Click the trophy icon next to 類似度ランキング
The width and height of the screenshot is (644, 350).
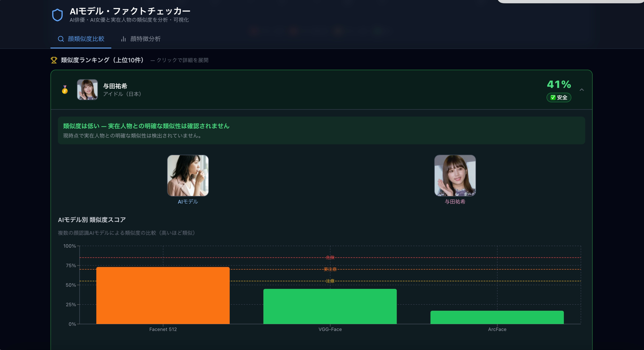53,60
